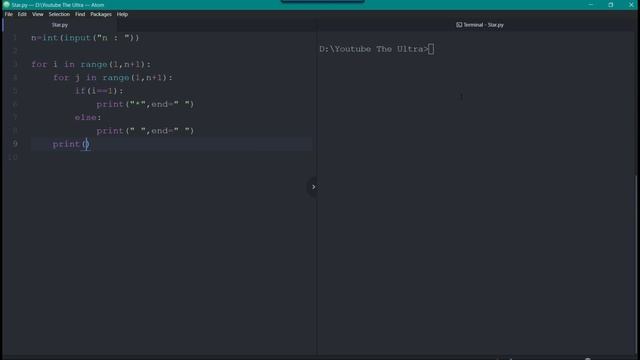Open the View menu
Viewport: 640px width, 360px height.
pyautogui.click(x=38, y=14)
